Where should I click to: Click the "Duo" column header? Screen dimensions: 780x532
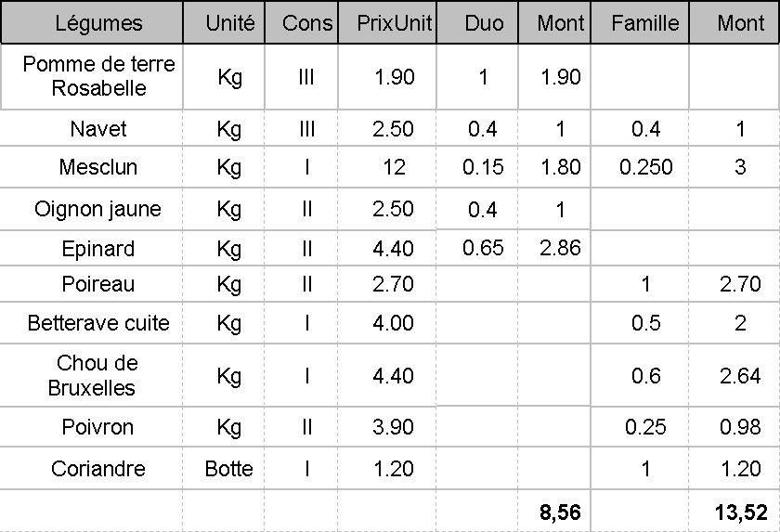pyautogui.click(x=483, y=23)
